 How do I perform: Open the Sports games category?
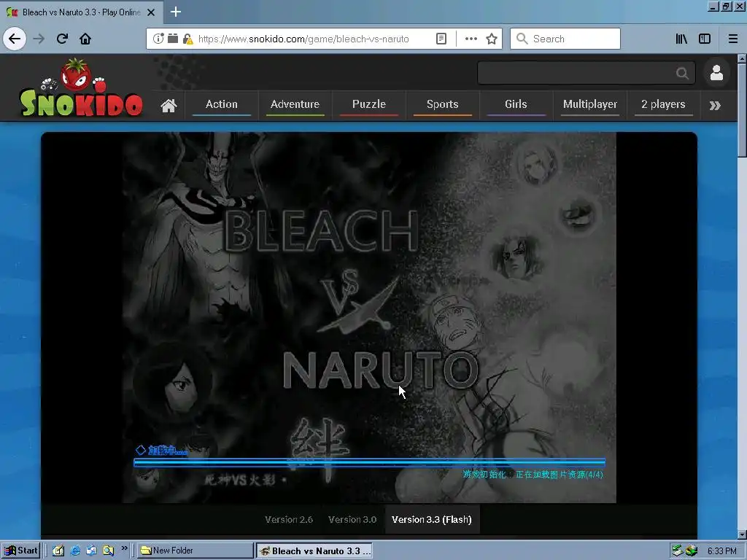tap(443, 104)
